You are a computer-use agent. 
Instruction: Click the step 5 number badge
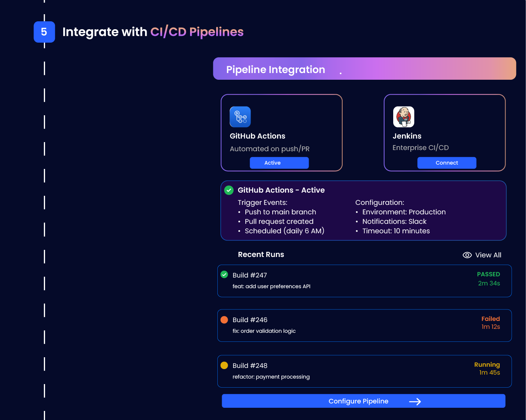44,32
